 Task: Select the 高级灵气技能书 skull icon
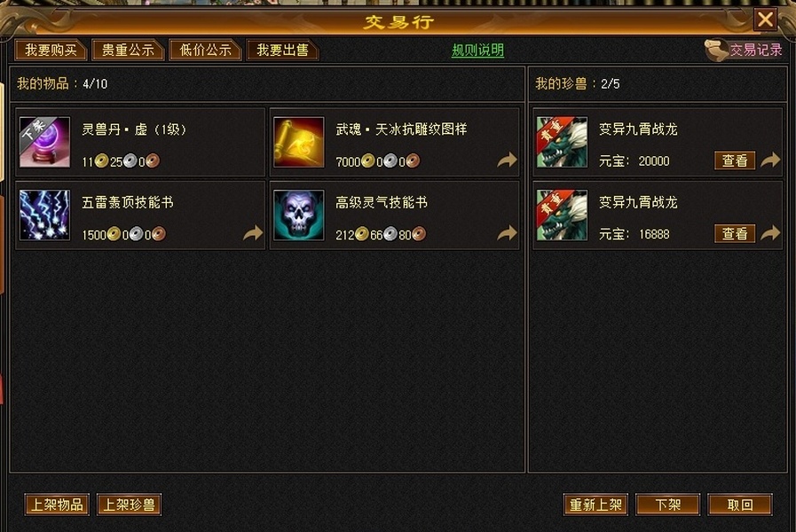click(298, 215)
